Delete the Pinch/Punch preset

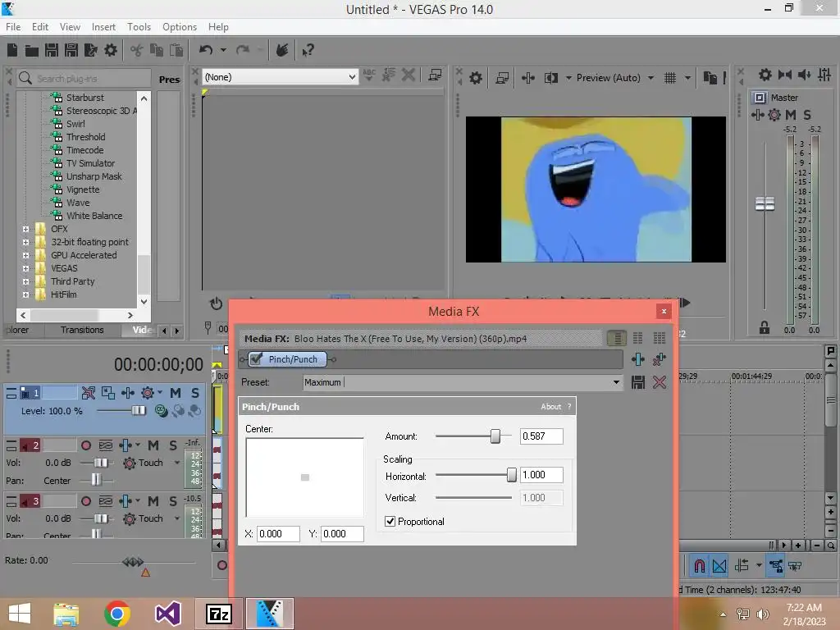pos(660,382)
